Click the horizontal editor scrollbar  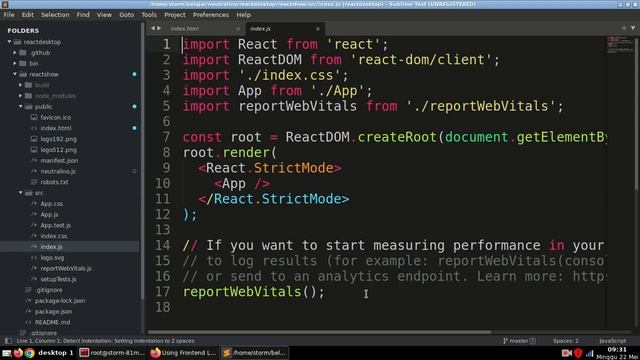pos(319,332)
